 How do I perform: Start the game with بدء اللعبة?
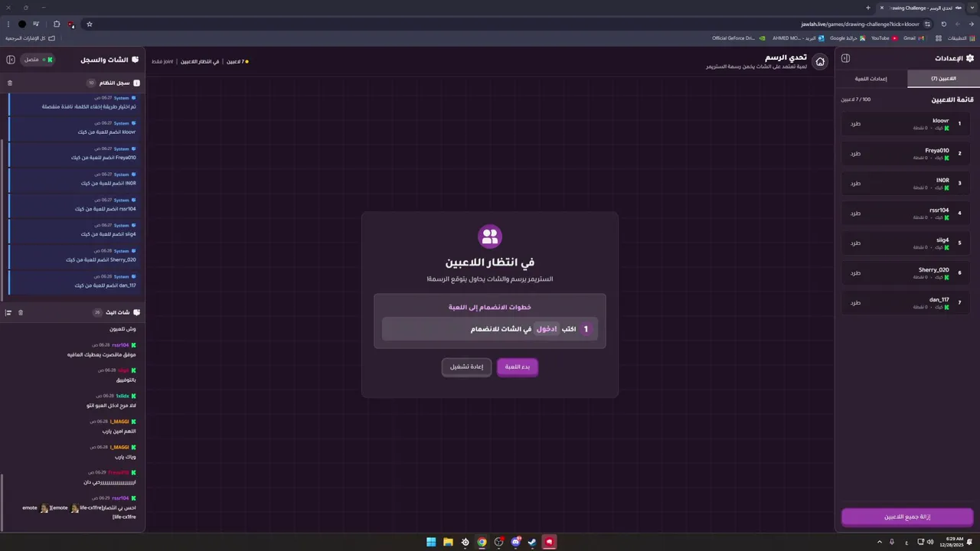(x=518, y=367)
